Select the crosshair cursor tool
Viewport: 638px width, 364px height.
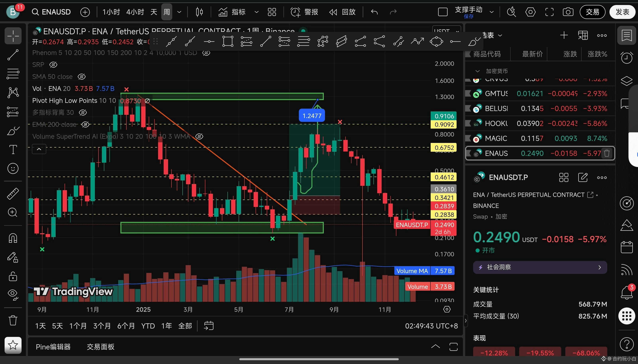tap(13, 36)
